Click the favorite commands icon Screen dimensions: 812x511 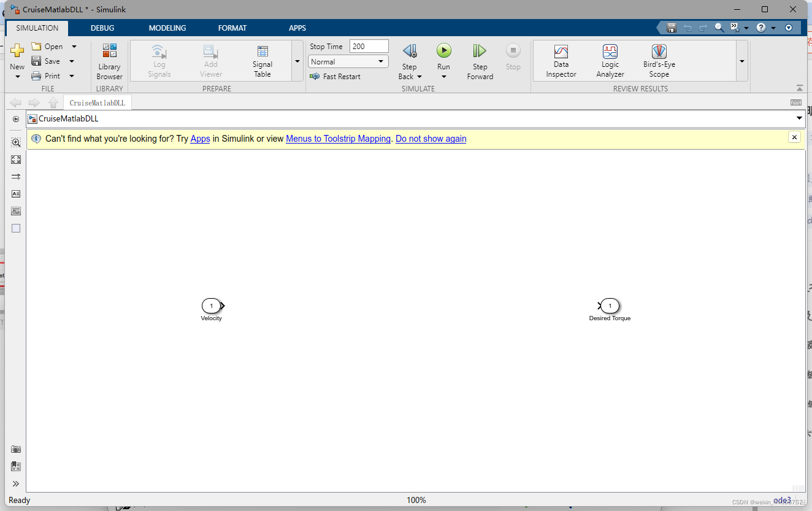735,28
